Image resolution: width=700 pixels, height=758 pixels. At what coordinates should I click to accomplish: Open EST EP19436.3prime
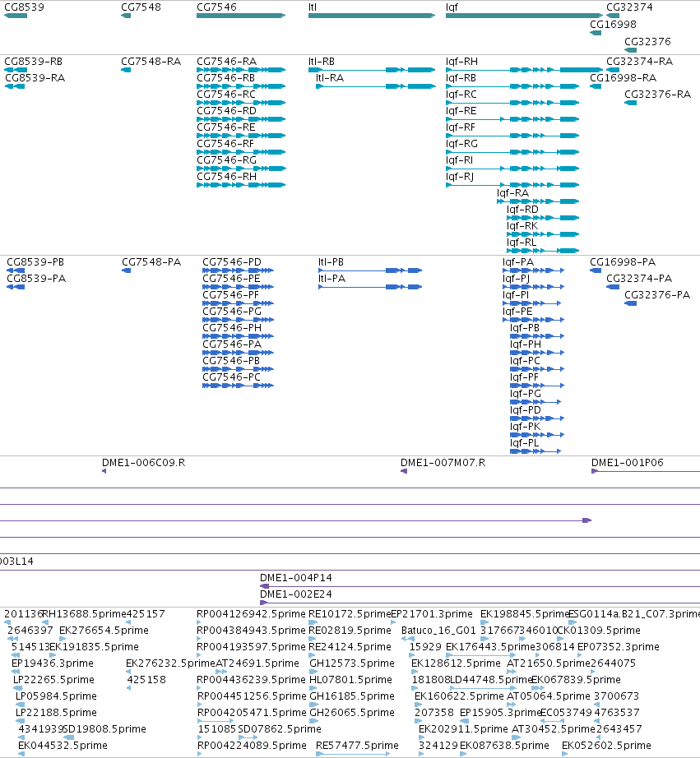pyautogui.click(x=53, y=663)
